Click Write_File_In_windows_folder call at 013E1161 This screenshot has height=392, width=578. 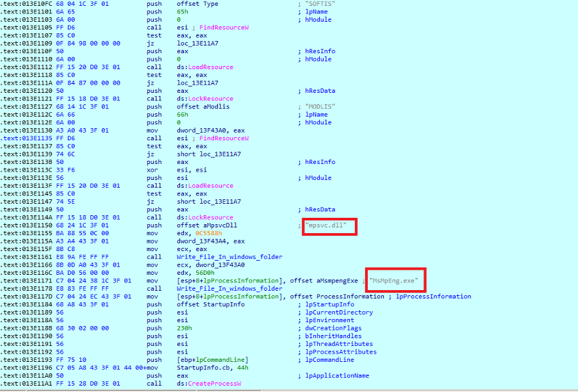pyautogui.click(x=229, y=257)
